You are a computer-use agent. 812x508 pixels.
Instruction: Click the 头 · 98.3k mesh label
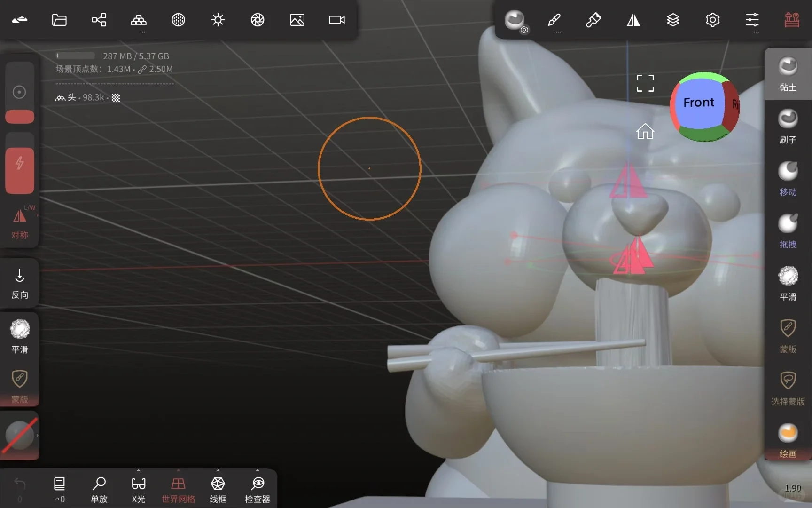[87, 97]
